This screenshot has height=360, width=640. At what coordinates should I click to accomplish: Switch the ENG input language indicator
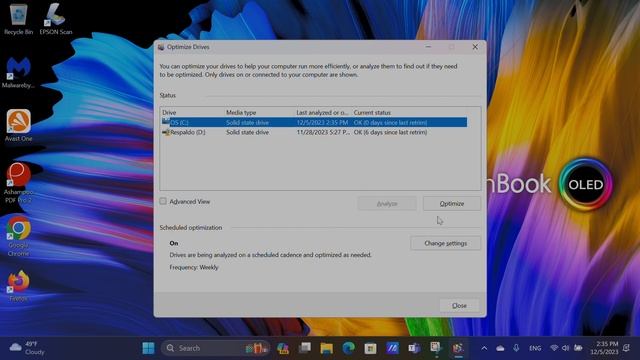point(535,348)
